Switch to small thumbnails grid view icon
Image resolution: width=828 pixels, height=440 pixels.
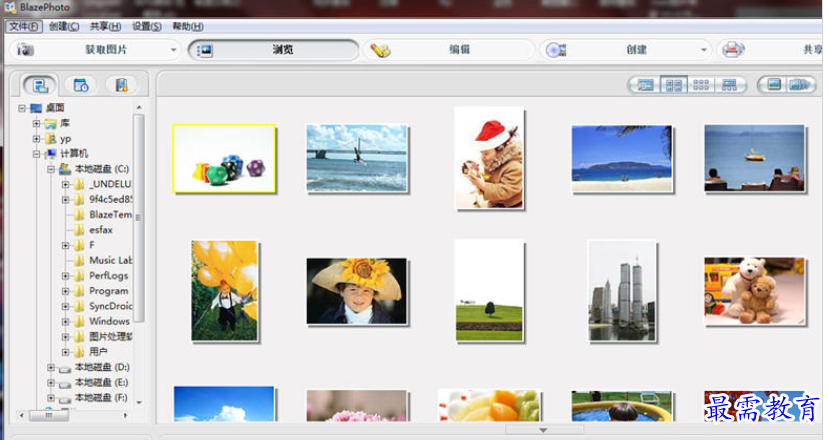point(701,85)
